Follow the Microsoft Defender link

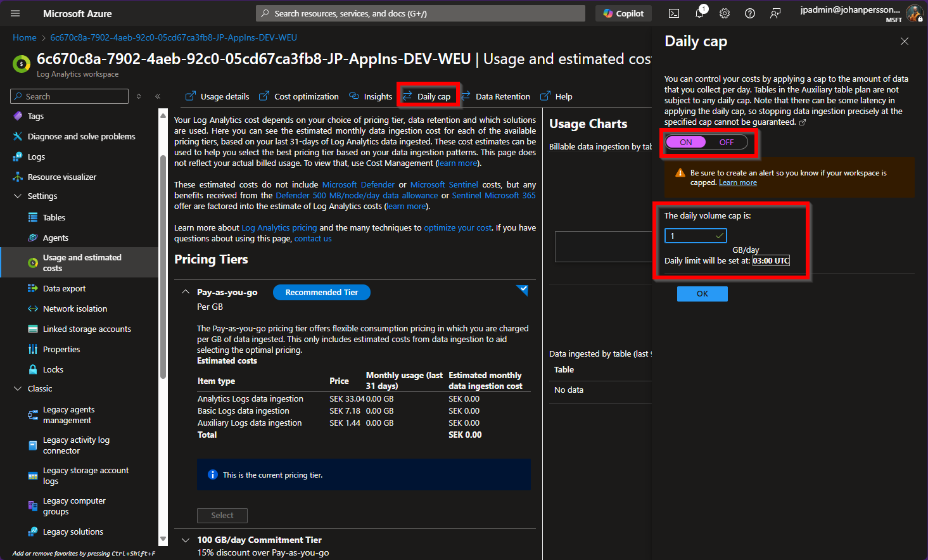[x=359, y=185]
